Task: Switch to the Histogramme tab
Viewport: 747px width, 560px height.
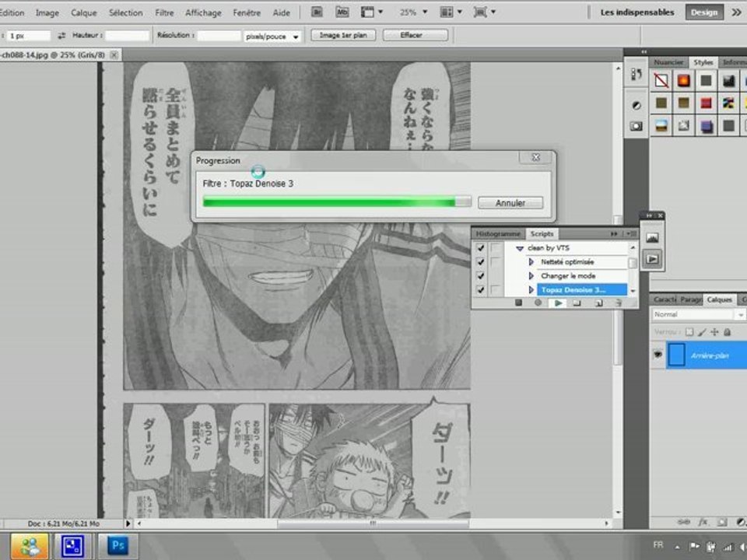Action: [x=498, y=234]
